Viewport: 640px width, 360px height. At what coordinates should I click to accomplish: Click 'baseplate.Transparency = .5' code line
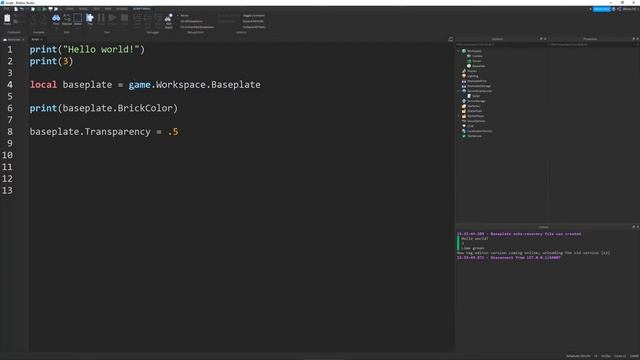[x=104, y=132]
